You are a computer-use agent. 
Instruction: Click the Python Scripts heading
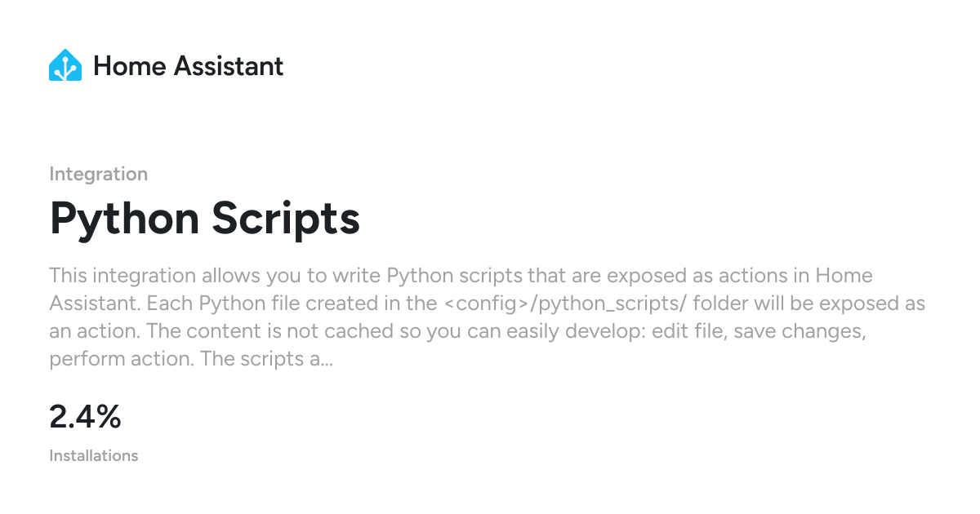point(204,219)
